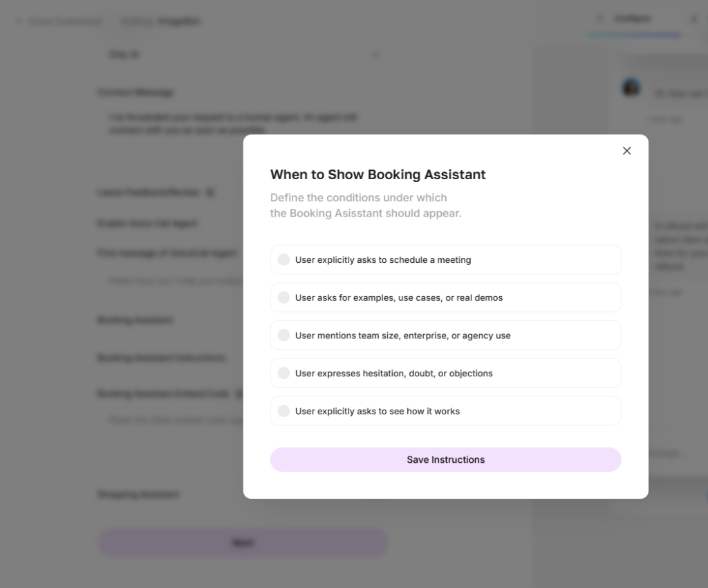Screen dimensions: 708x588
Task: Click the icon at the top-right corner
Action: click(x=693, y=19)
